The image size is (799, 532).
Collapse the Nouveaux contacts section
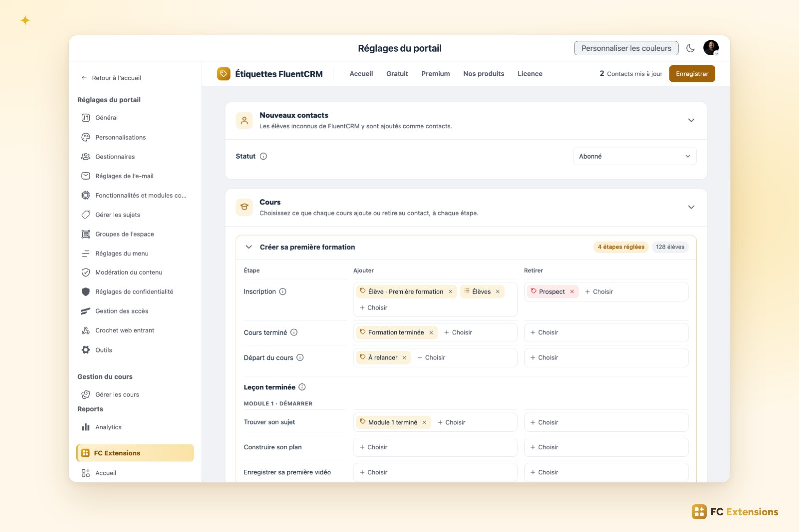tap(691, 120)
